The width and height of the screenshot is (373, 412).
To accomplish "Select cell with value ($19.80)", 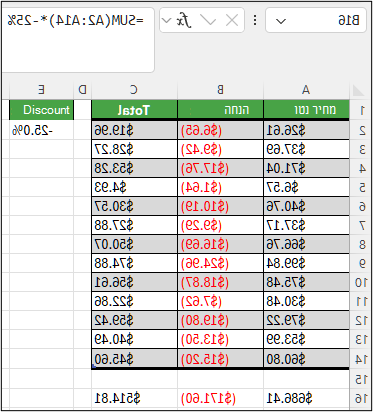I will pos(220,320).
